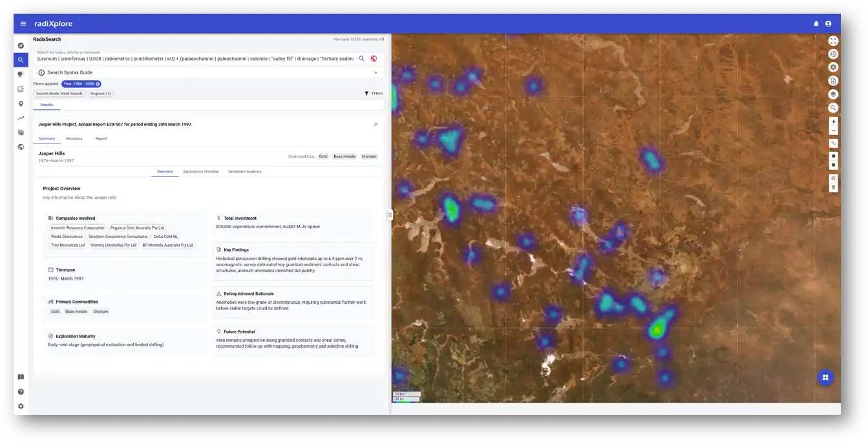The width and height of the screenshot is (868, 442).
Task: Click the Regions (1) chip
Action: point(101,94)
